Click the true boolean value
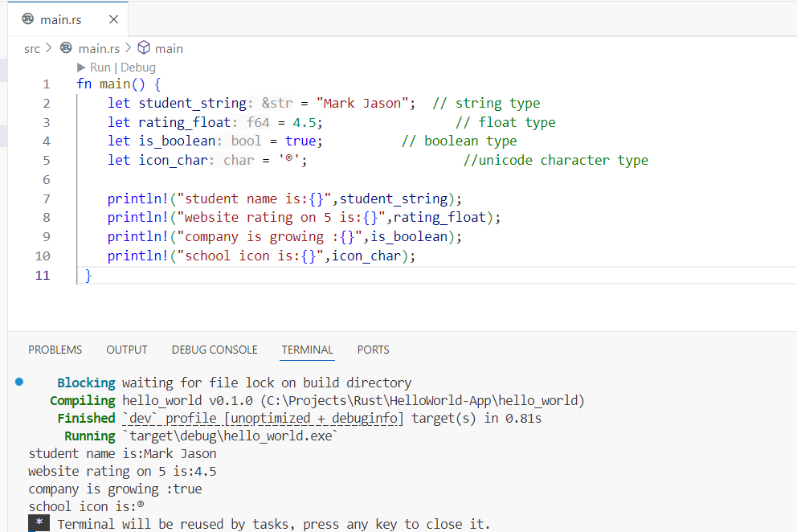The width and height of the screenshot is (797, 532). (300, 141)
